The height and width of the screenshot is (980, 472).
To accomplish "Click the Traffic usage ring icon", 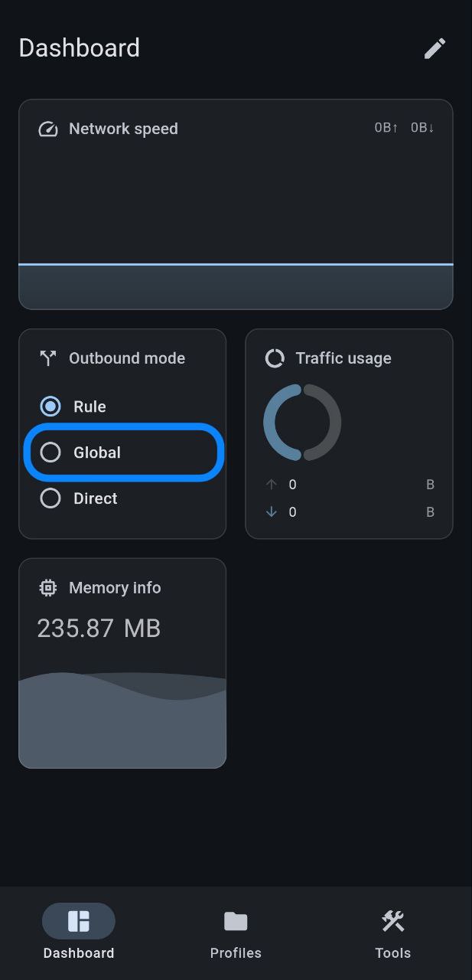I will 275,358.
